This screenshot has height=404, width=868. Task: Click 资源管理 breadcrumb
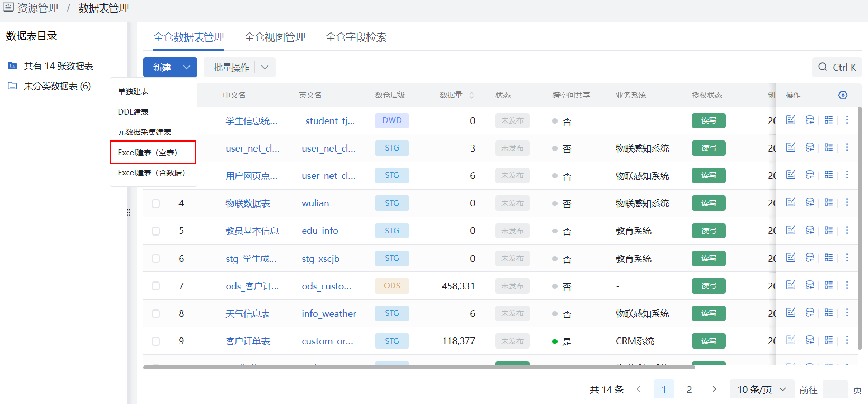[37, 8]
